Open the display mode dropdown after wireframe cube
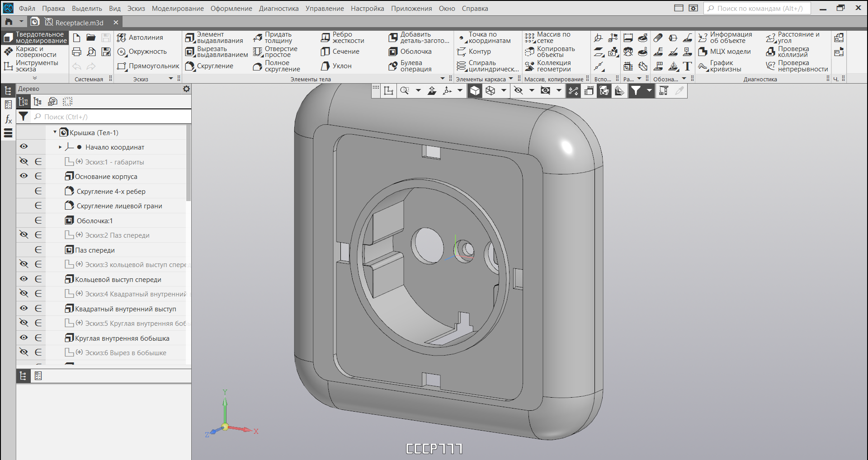This screenshot has height=460, width=868. (504, 91)
